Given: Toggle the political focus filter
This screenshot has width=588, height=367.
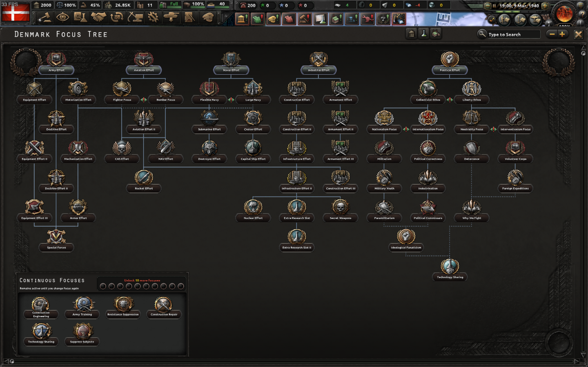Looking at the screenshot, I should [411, 34].
